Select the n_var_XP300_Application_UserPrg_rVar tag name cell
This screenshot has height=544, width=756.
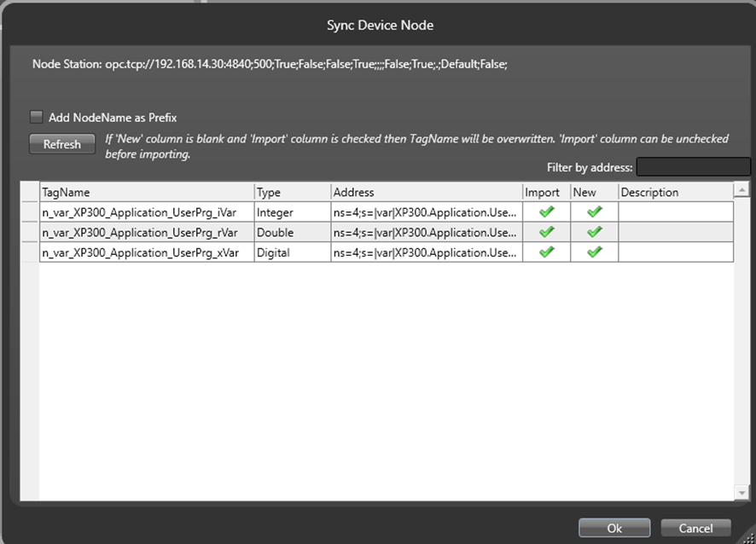pyautogui.click(x=146, y=232)
